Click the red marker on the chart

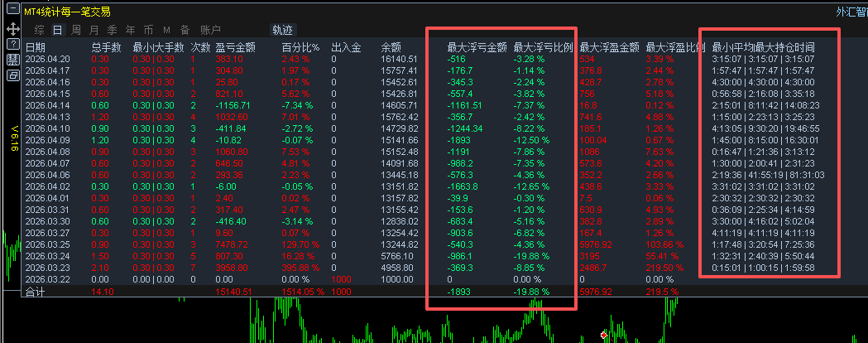(x=604, y=336)
